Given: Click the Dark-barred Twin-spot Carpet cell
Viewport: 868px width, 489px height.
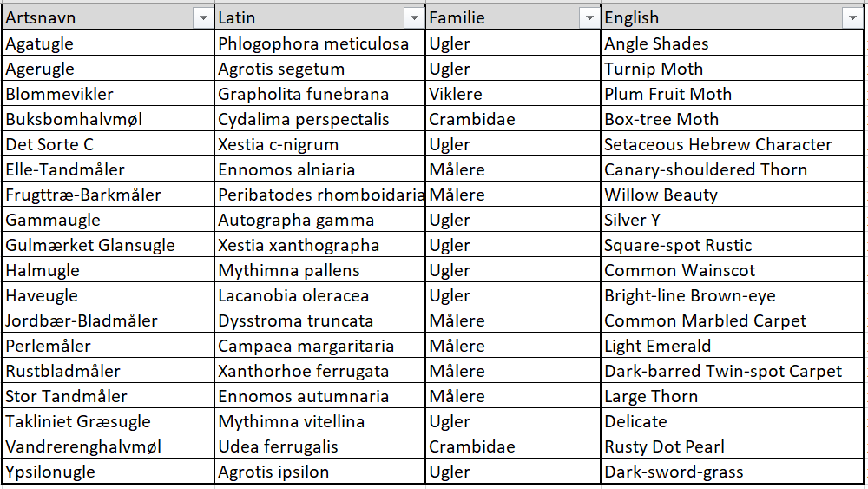Looking at the screenshot, I should (x=733, y=371).
